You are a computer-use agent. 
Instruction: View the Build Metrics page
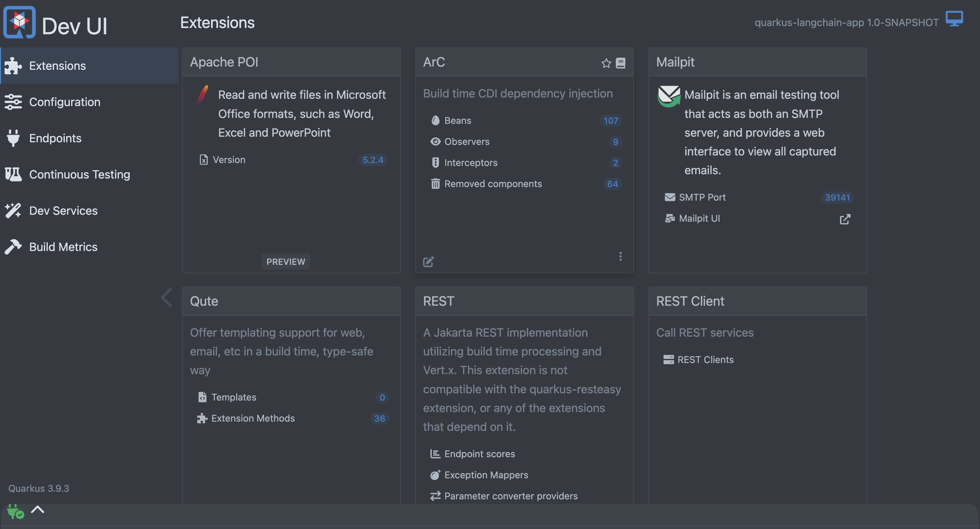pos(89,247)
